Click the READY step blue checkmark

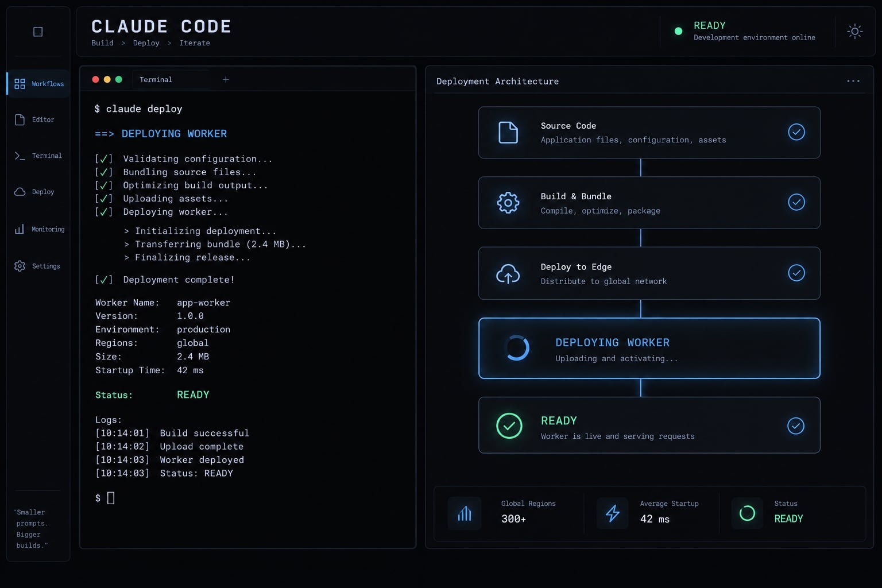[x=795, y=426]
